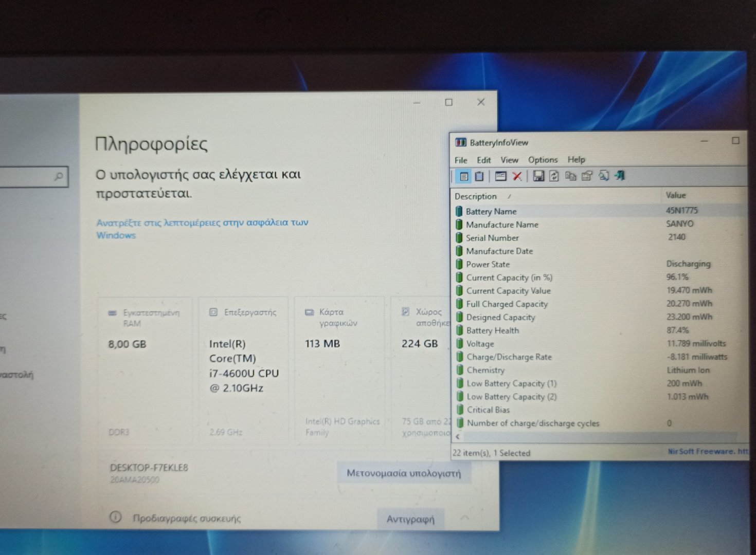Select the Charge/Discharge Rate row

[600, 357]
